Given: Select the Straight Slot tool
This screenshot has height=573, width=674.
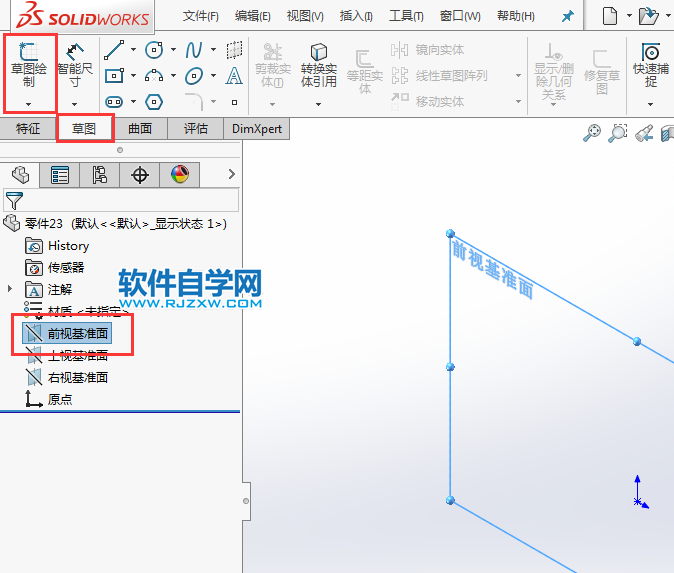Looking at the screenshot, I should pos(114,102).
